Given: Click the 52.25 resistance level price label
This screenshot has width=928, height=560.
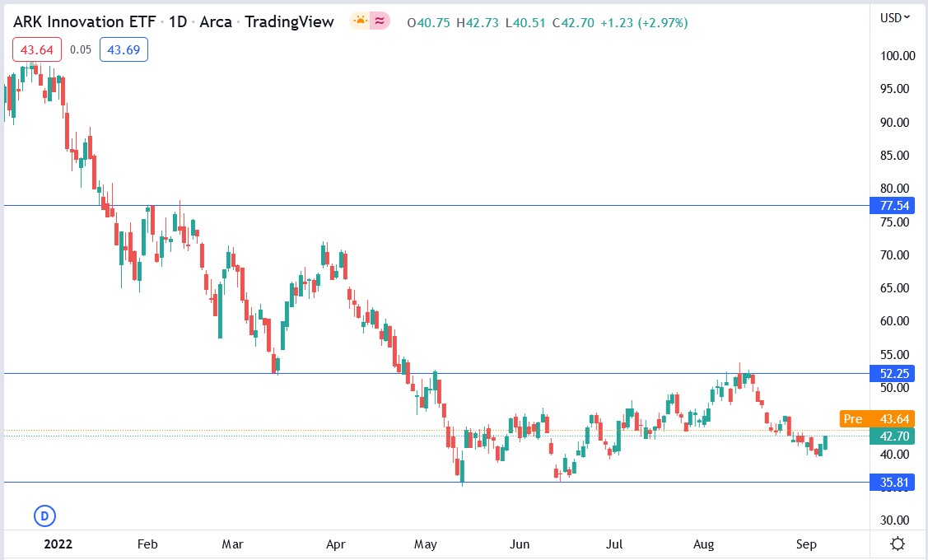Looking at the screenshot, I should coord(892,374).
